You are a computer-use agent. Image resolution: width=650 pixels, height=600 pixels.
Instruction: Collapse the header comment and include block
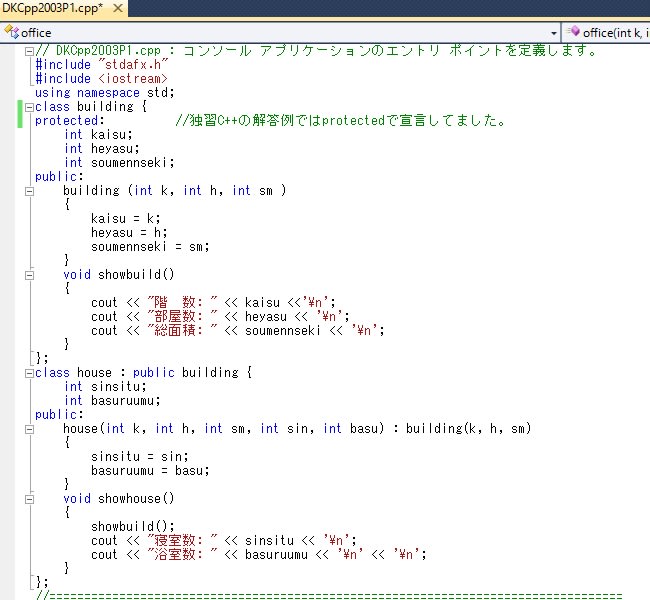point(29,51)
